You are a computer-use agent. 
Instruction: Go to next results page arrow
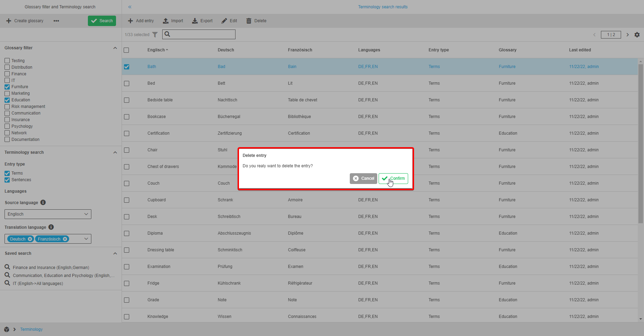click(627, 35)
